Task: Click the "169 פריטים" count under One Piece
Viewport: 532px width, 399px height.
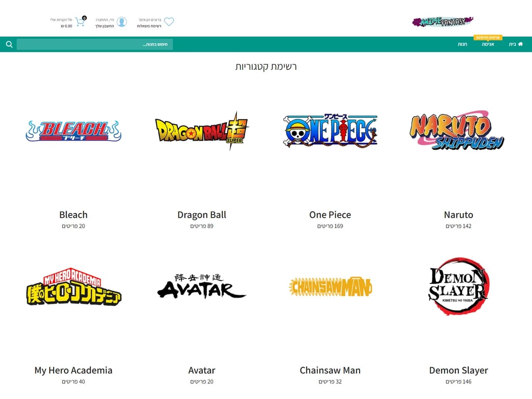Action: coord(330,226)
